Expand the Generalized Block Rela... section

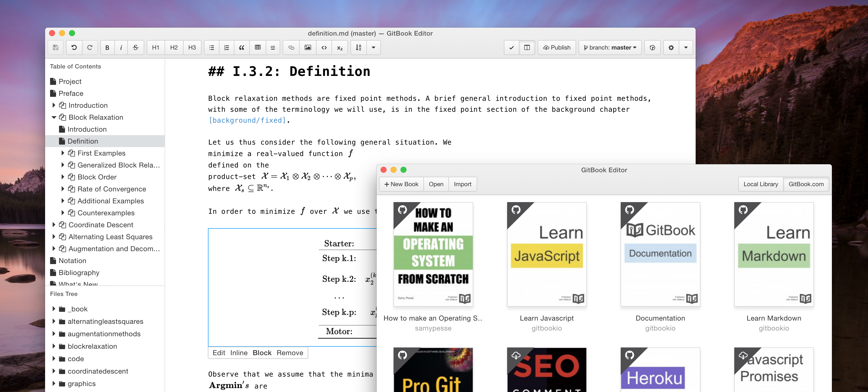point(62,165)
